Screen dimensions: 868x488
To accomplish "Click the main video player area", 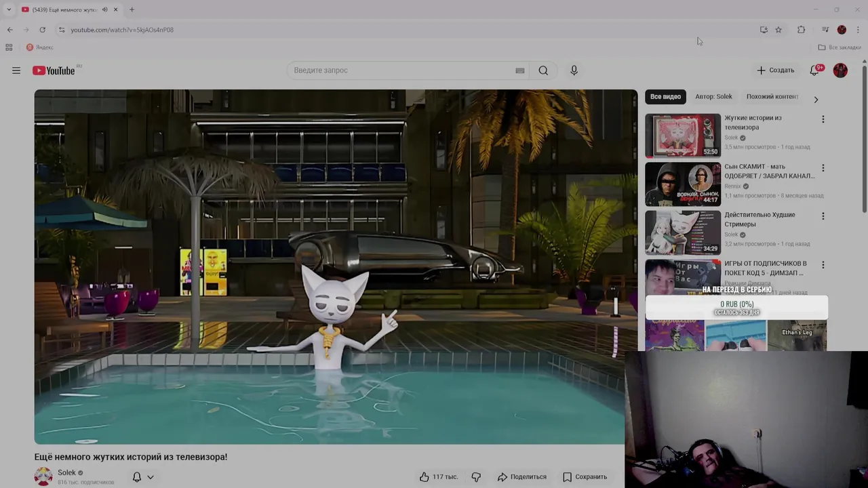I will 336,267.
